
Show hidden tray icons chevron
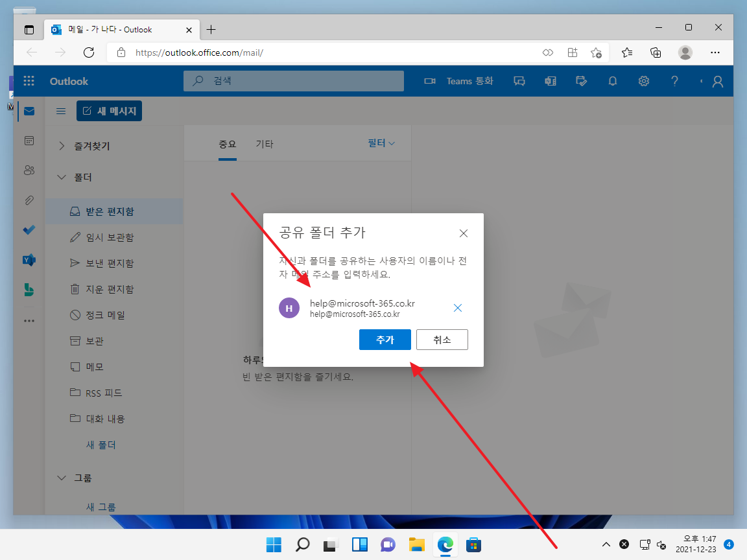(606, 544)
